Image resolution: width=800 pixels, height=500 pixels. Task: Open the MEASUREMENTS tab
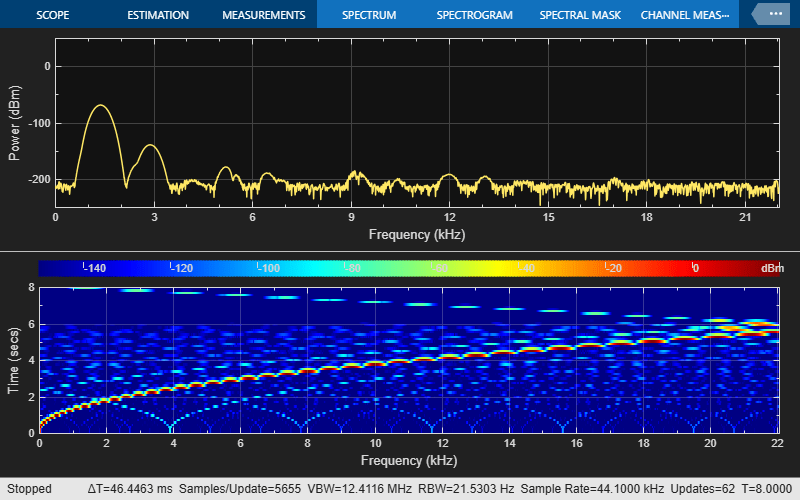pyautogui.click(x=263, y=15)
